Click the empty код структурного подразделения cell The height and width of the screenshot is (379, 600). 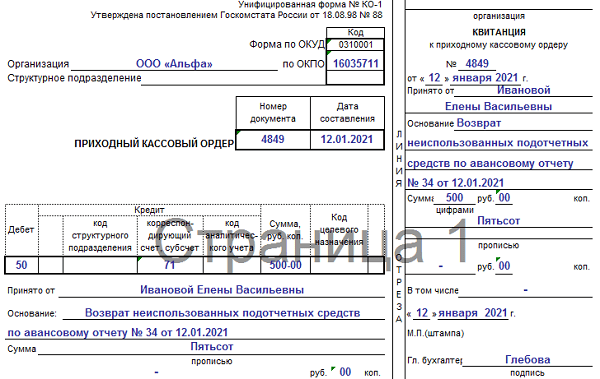[100, 265]
